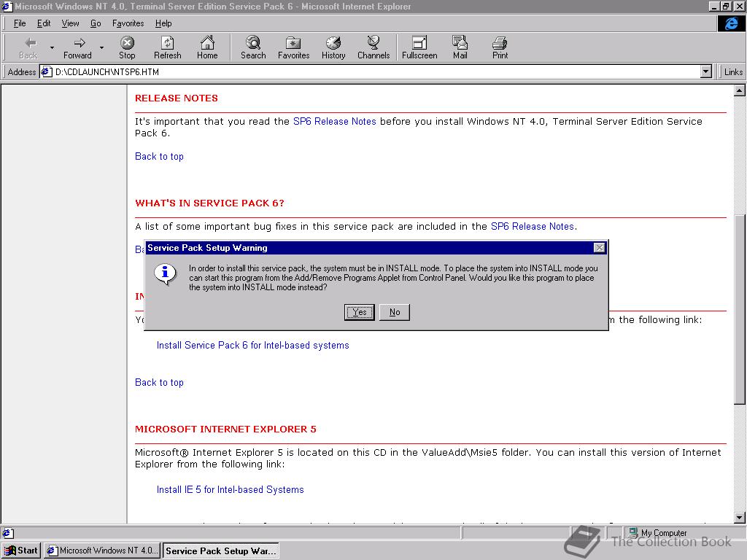The image size is (747, 560).
Task: Click the Back toolbar arrow icon
Action: 29,43
